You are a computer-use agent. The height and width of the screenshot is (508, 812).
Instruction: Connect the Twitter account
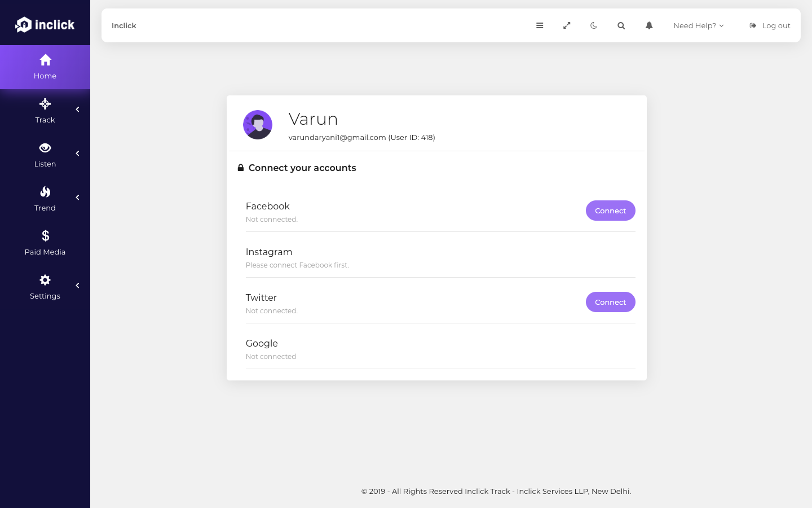[x=610, y=302]
